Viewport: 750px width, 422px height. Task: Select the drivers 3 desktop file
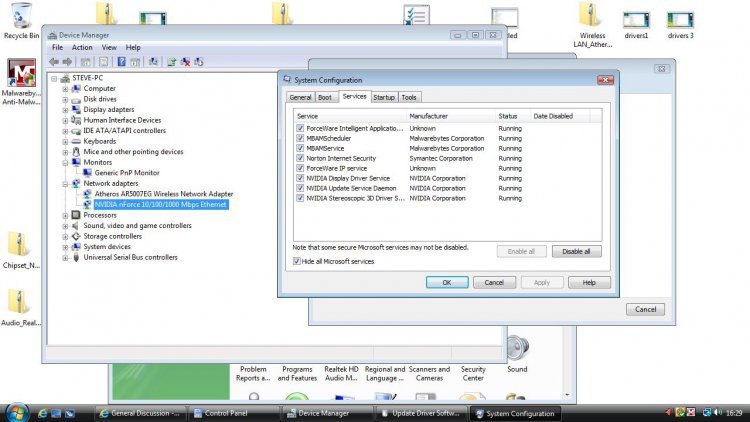click(680, 25)
